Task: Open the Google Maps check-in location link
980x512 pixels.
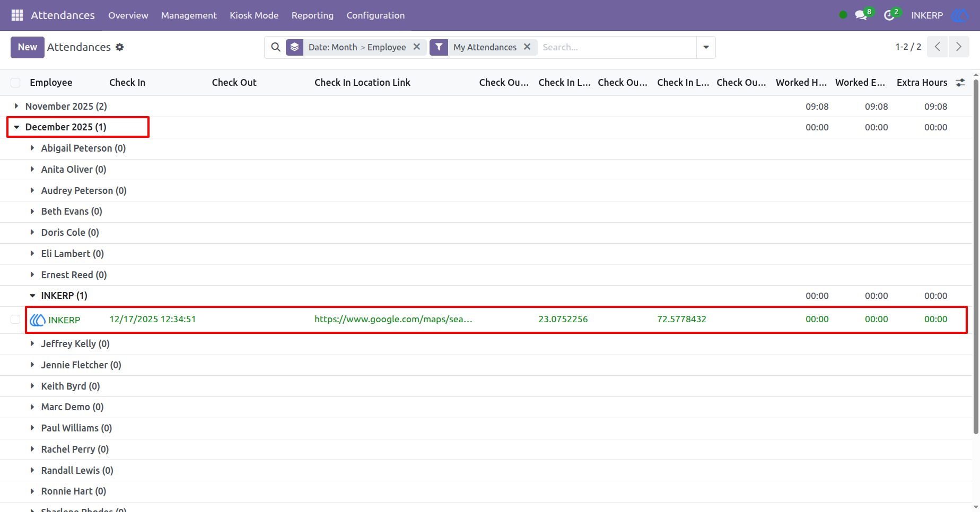Action: (x=393, y=319)
